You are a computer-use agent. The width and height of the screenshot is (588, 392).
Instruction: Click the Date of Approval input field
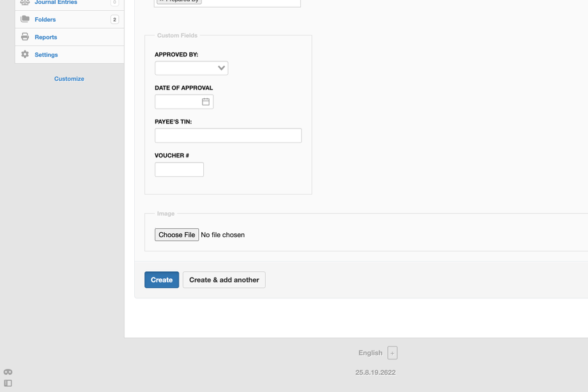177,102
